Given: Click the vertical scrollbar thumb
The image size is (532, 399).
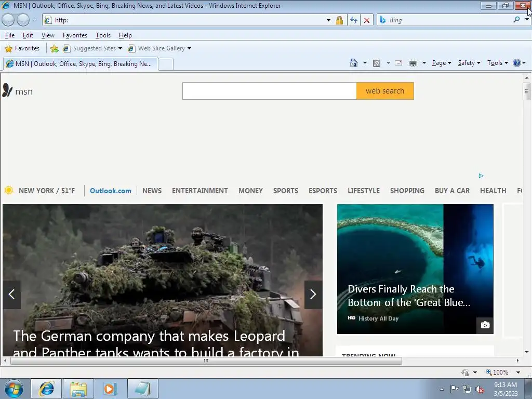Looking at the screenshot, I should pos(527,91).
